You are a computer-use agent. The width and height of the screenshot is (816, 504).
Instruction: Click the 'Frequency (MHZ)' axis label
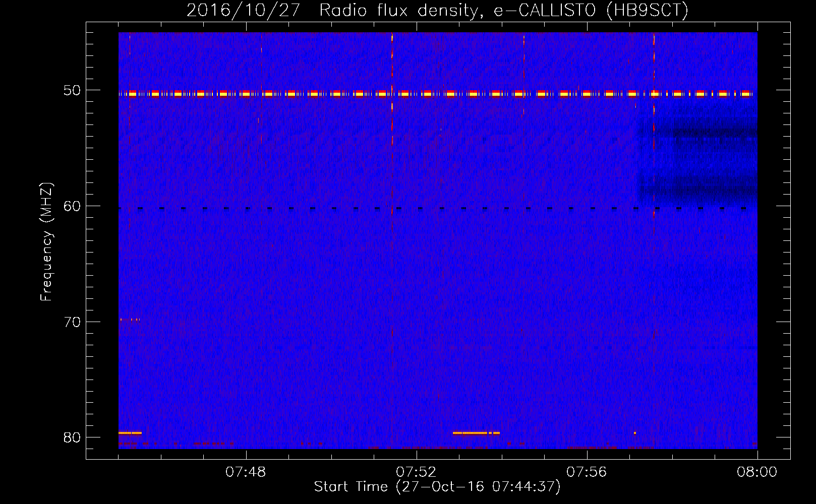click(46, 242)
